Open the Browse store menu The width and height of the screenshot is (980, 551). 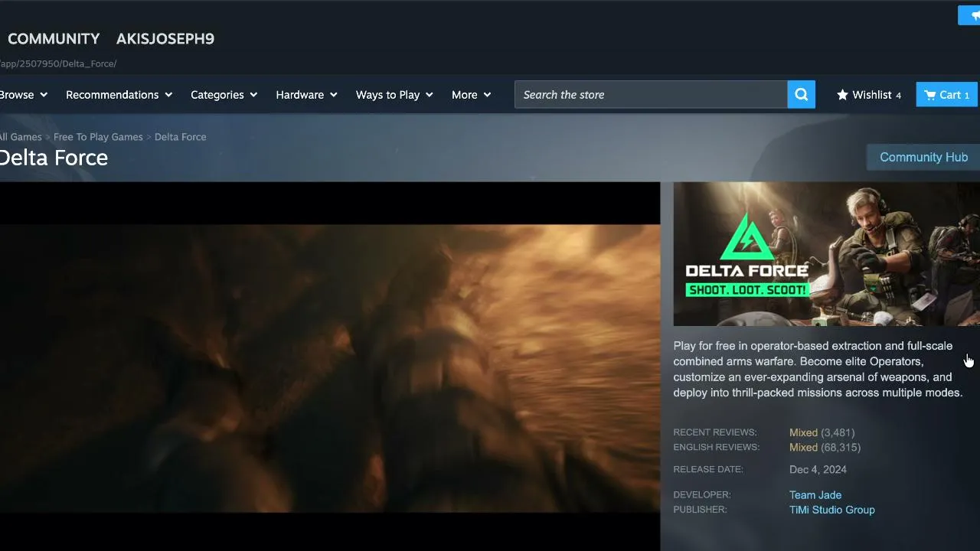(x=24, y=95)
